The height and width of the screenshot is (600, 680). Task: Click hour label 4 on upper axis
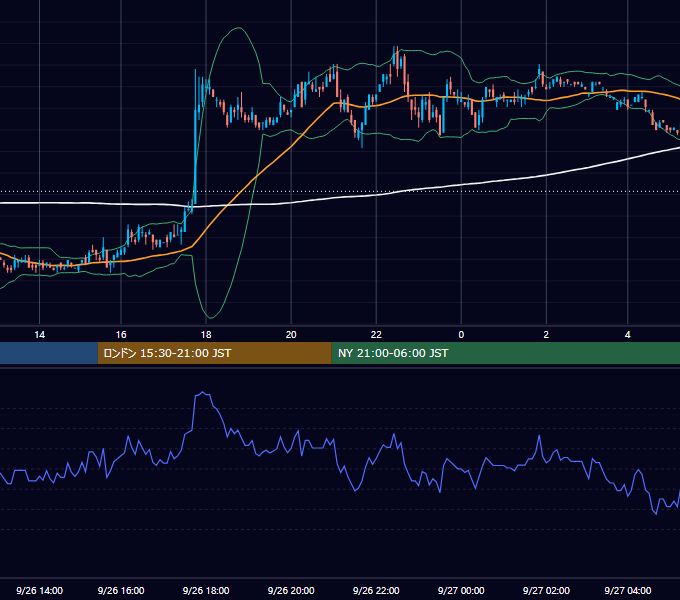[628, 335]
